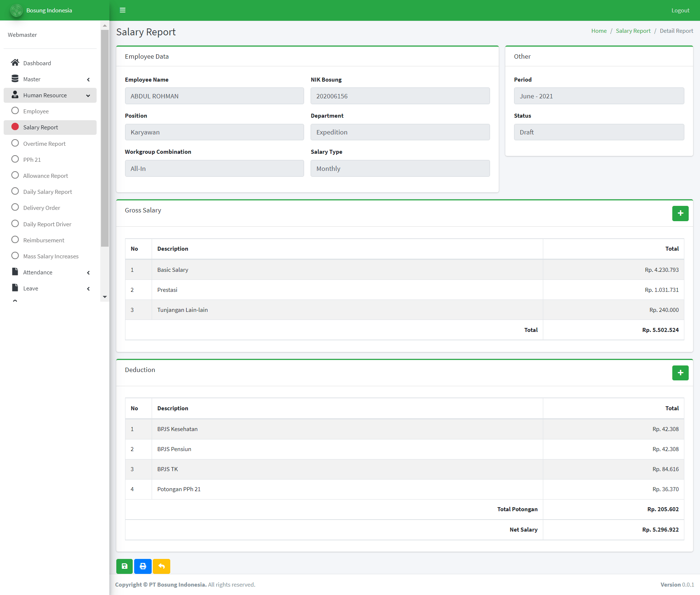Click the print icon at page bottom
Screen dimensions: 700x595
pos(143,566)
